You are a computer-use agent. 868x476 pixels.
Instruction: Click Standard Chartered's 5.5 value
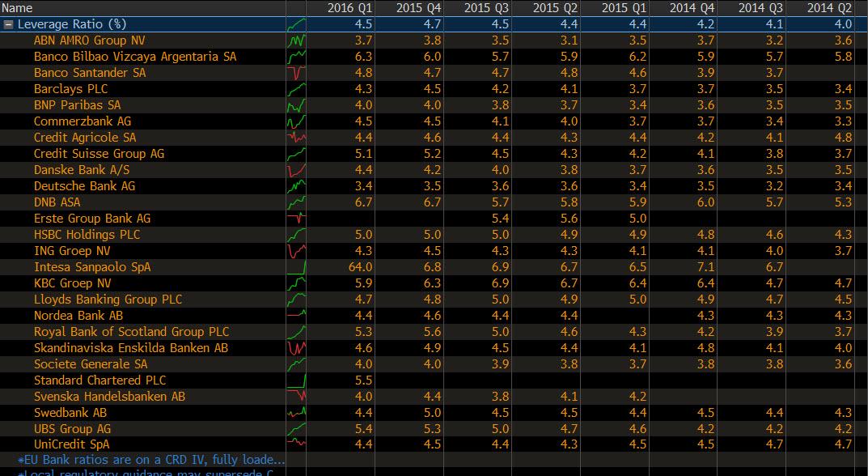point(363,380)
